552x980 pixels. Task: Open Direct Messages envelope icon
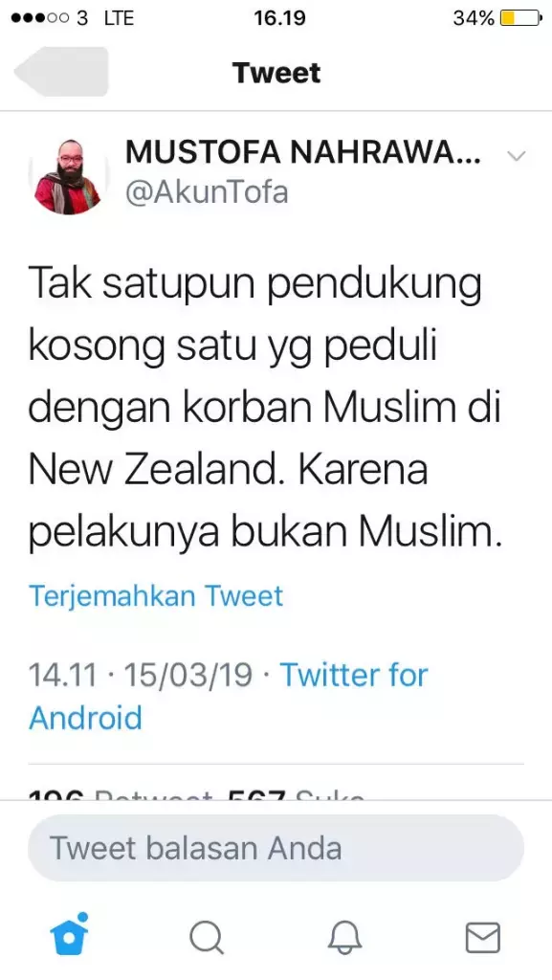point(483,938)
